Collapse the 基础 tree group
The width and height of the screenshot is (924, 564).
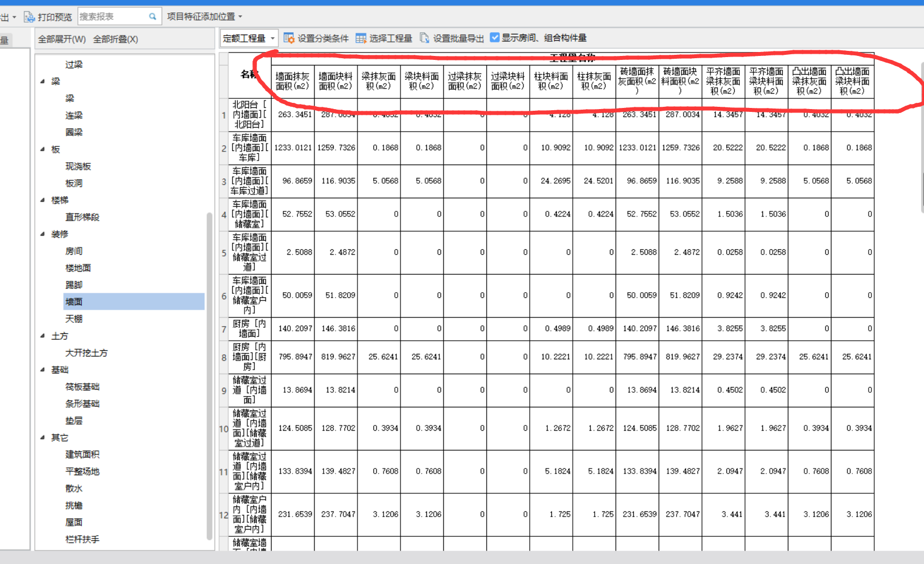tap(43, 370)
